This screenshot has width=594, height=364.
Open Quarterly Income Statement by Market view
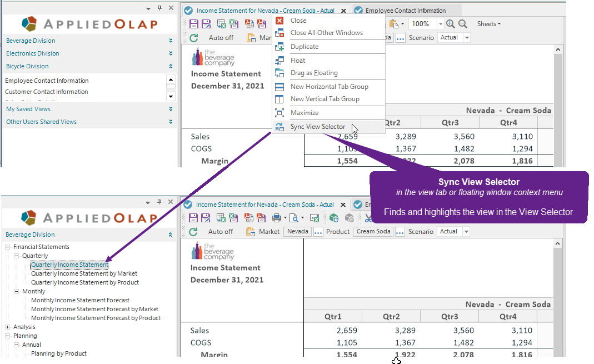click(x=84, y=273)
